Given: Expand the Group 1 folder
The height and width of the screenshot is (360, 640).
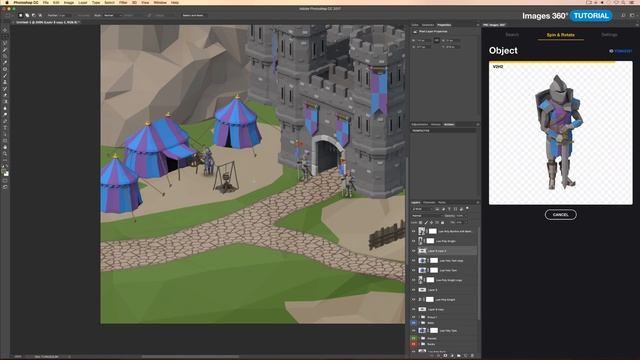Looking at the screenshot, I should coord(419,317).
